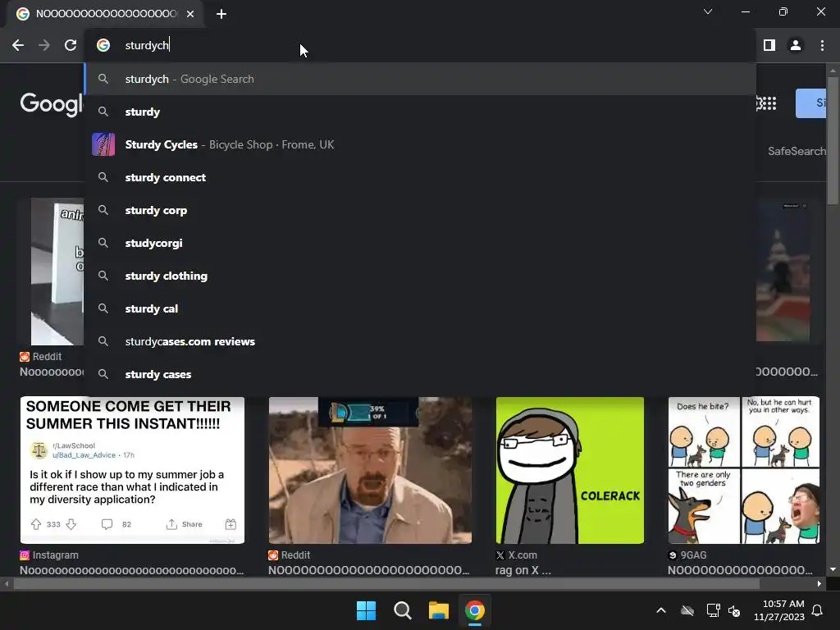Screen dimensions: 840x630
Task: Click 'rag on X ...' caption
Action: (523, 570)
